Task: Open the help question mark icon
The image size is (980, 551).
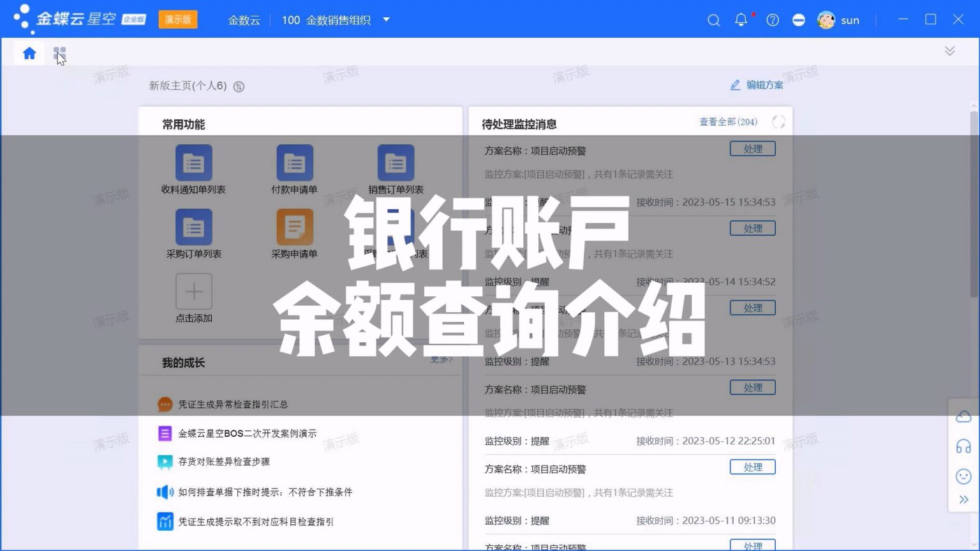Action: (773, 20)
